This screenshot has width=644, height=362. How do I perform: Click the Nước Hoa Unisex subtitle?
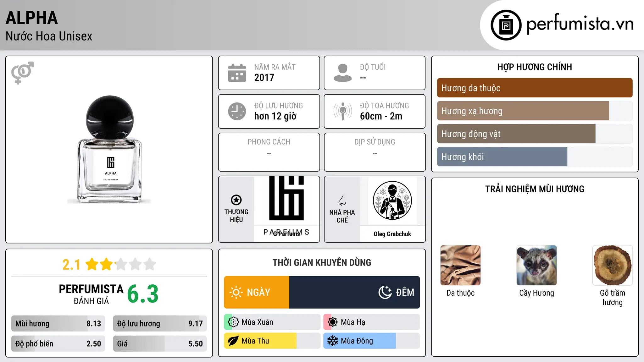coord(49,36)
